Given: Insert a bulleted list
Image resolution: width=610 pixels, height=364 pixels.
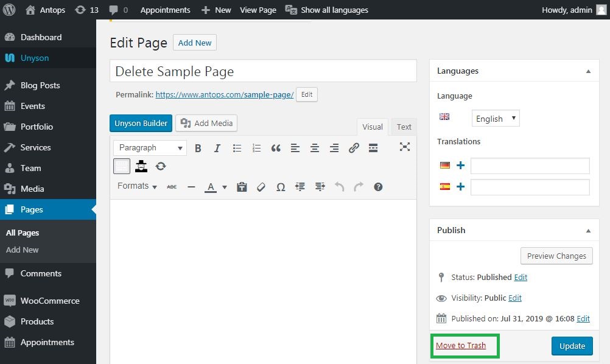Looking at the screenshot, I should pos(237,148).
